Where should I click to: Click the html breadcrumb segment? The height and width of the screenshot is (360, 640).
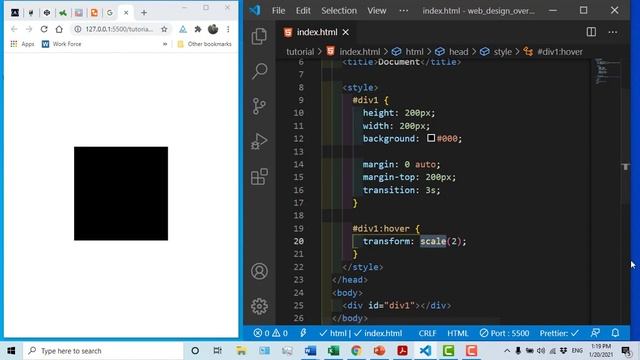(x=414, y=52)
